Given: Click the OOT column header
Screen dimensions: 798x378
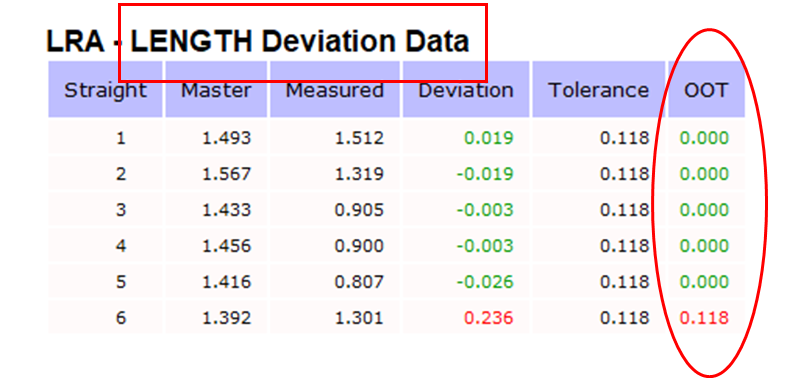Looking at the screenshot, I should (x=706, y=91).
